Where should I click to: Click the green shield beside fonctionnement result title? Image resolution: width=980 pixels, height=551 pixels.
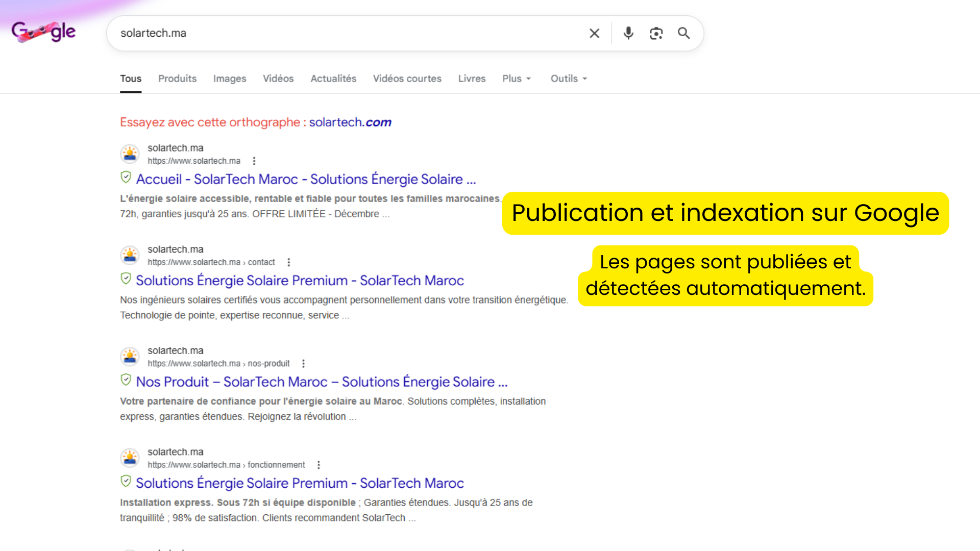point(126,481)
